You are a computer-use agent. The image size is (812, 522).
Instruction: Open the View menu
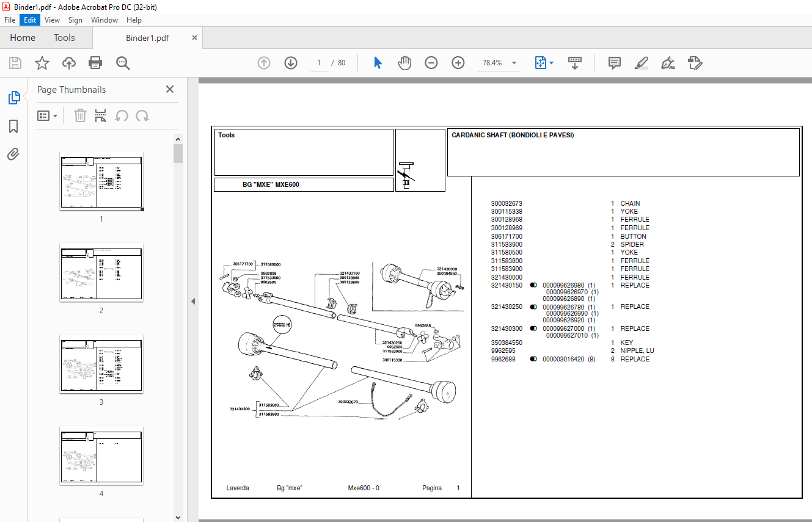(52, 20)
